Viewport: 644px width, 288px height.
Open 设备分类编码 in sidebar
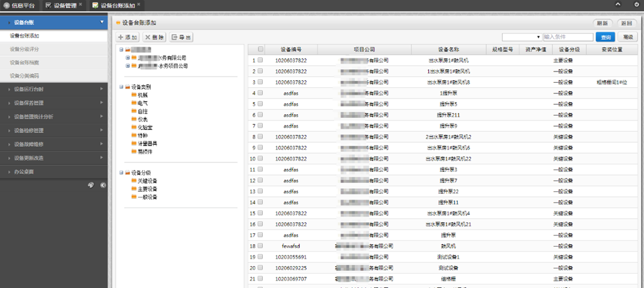pyautogui.click(x=54, y=76)
